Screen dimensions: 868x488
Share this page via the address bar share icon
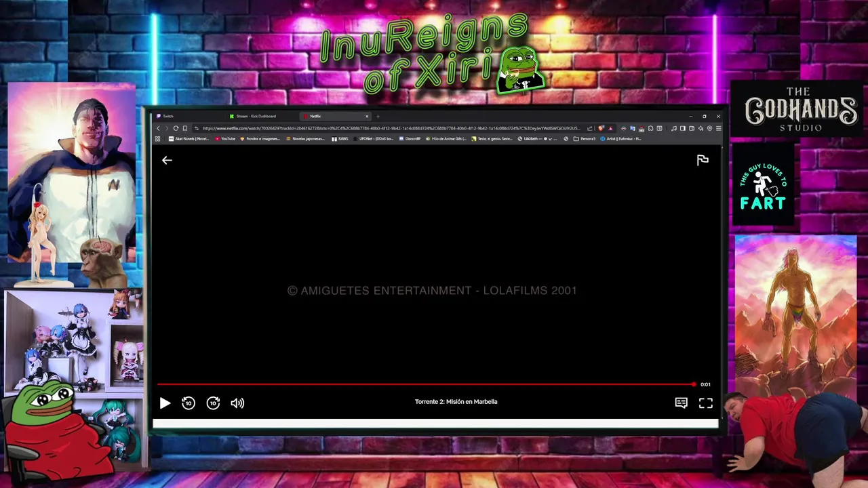[x=590, y=128]
